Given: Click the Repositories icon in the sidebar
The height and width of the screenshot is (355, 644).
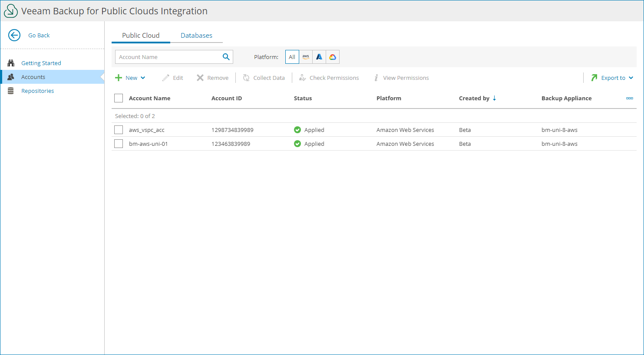Looking at the screenshot, I should coord(11,91).
